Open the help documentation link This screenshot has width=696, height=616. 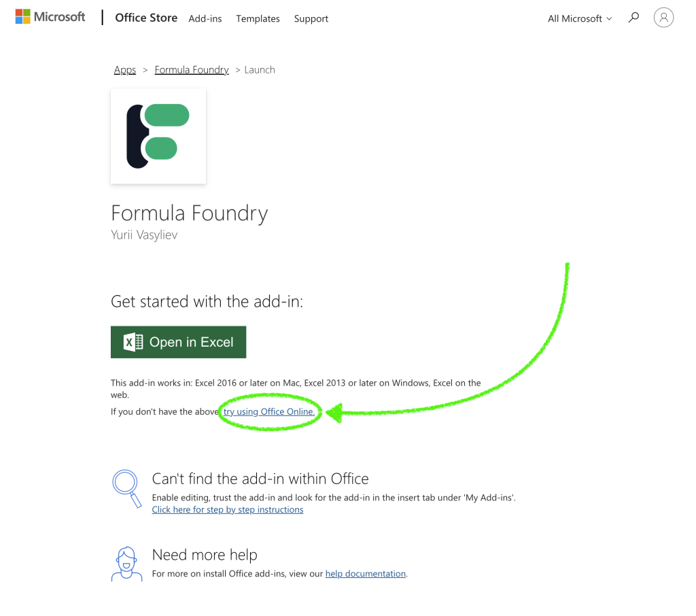pyautogui.click(x=365, y=574)
